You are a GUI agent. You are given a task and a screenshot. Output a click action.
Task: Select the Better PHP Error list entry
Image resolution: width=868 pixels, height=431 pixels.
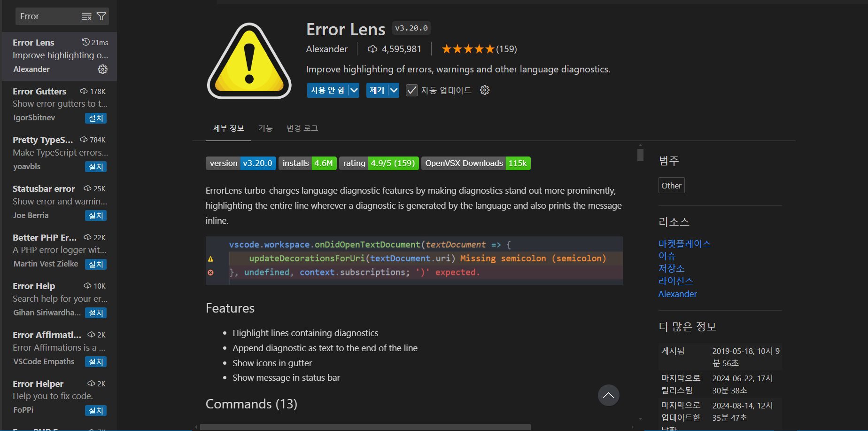click(59, 251)
